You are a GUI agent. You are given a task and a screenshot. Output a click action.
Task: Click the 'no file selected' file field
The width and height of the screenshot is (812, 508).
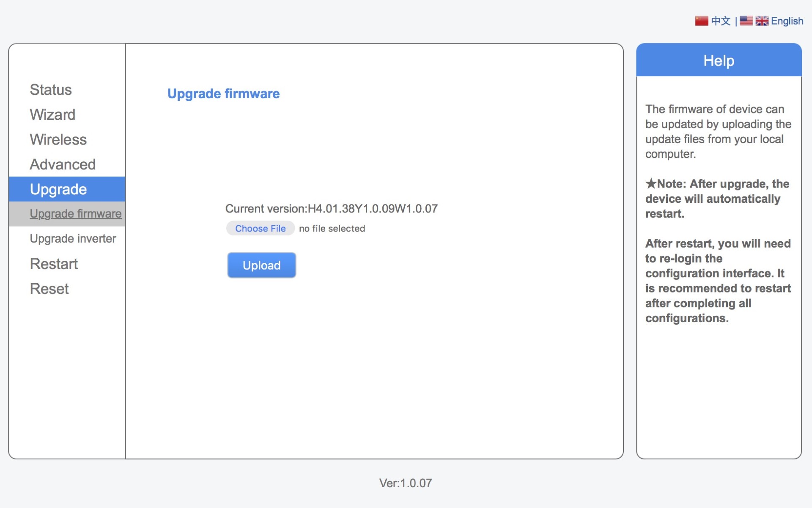tap(332, 229)
